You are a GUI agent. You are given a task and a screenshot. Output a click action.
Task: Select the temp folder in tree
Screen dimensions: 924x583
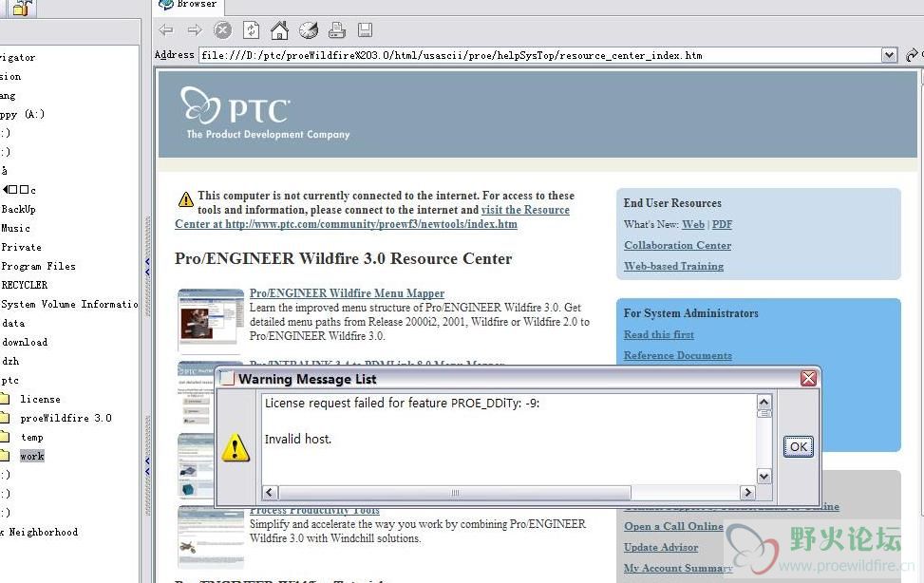click(32, 438)
